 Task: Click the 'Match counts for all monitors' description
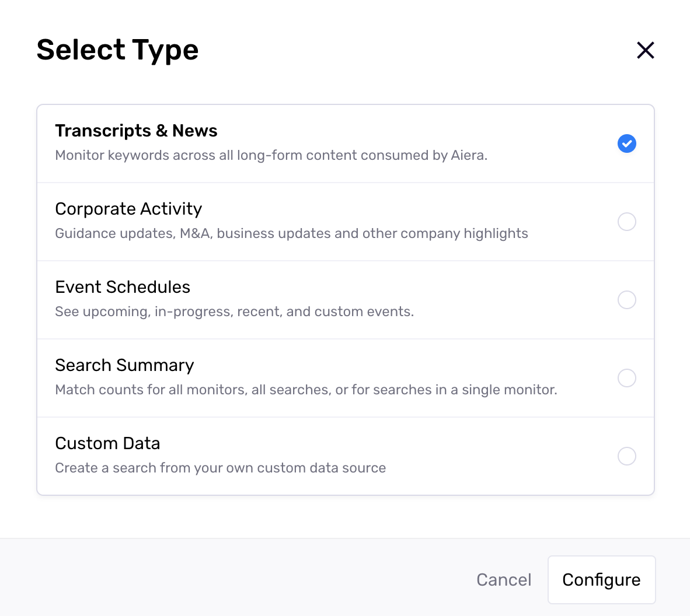tap(306, 390)
